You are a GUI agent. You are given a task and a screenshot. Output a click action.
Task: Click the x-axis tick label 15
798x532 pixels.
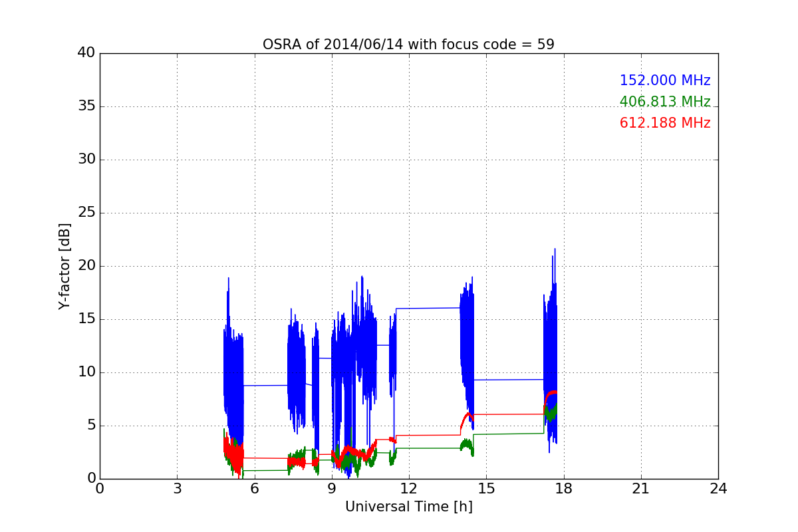(x=486, y=489)
